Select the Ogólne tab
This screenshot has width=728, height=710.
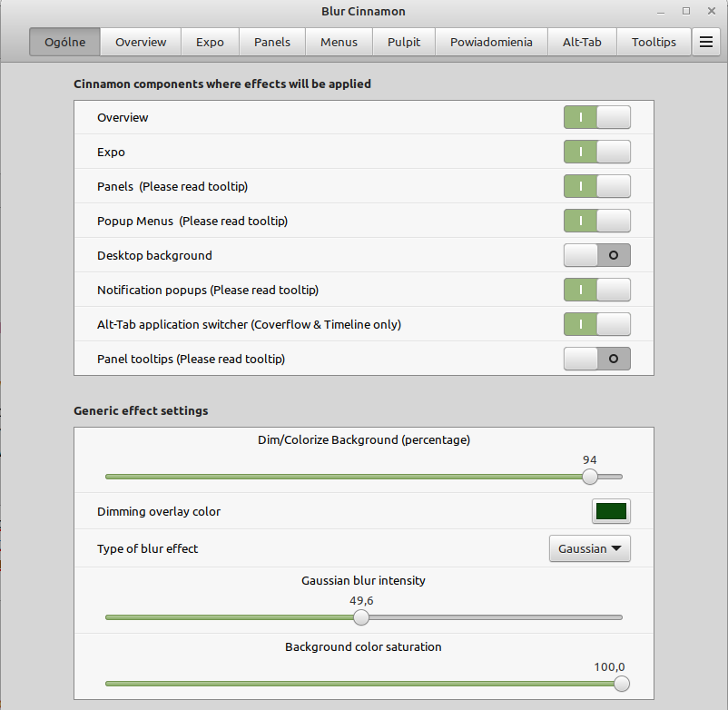pyautogui.click(x=65, y=43)
